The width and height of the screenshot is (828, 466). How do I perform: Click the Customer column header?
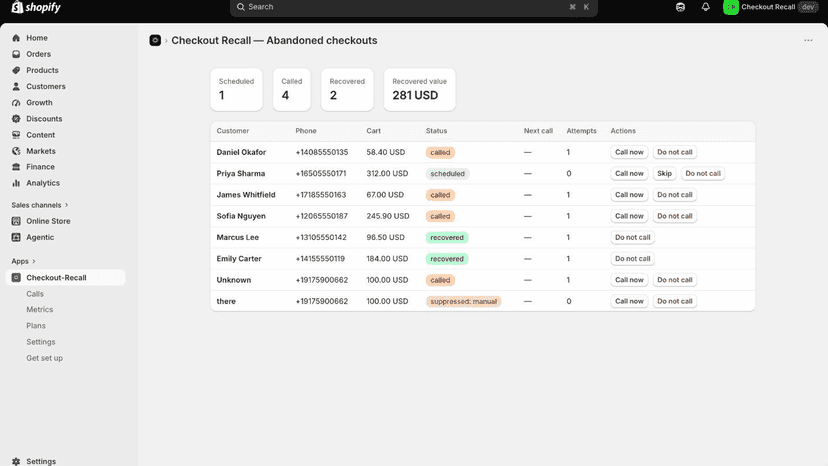[x=233, y=131]
